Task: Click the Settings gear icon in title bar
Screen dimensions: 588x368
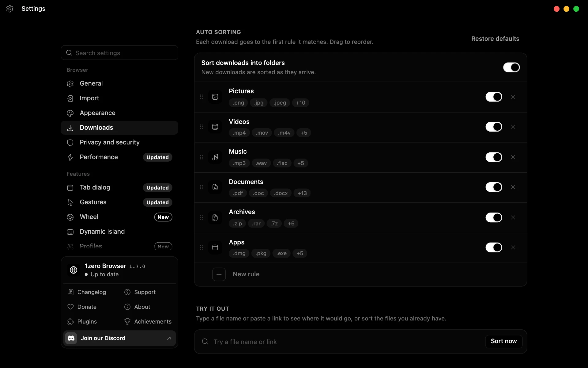Action: click(x=10, y=9)
